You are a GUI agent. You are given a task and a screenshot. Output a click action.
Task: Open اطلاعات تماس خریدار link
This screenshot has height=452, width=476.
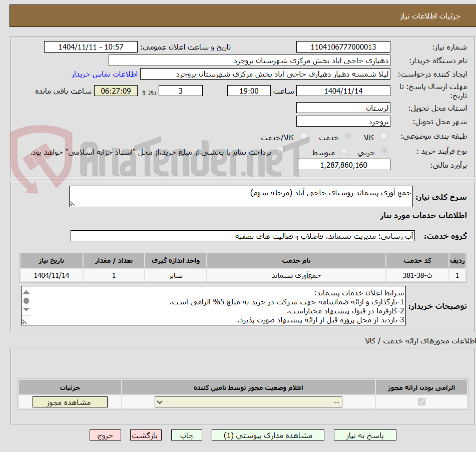click(x=105, y=75)
